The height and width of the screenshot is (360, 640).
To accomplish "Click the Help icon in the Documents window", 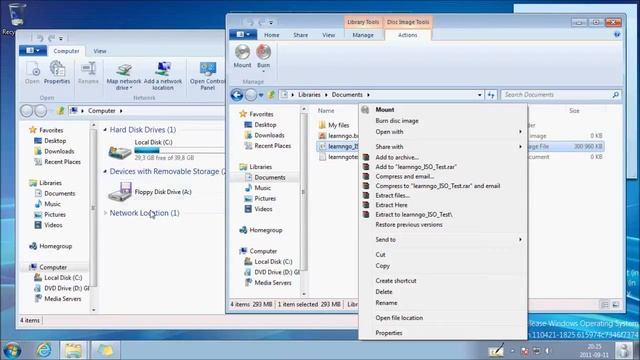I will click(x=617, y=35).
